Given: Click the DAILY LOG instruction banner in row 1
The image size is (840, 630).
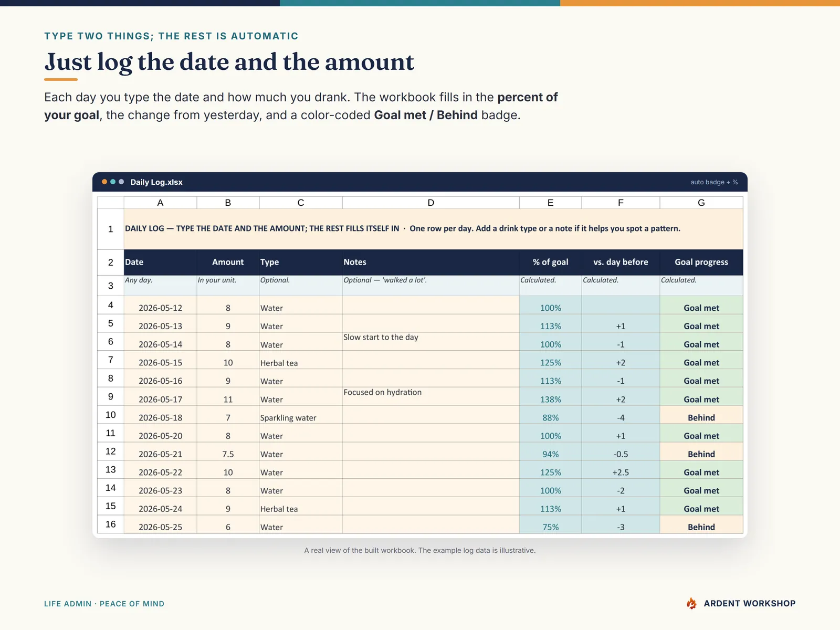Looking at the screenshot, I should [x=433, y=229].
